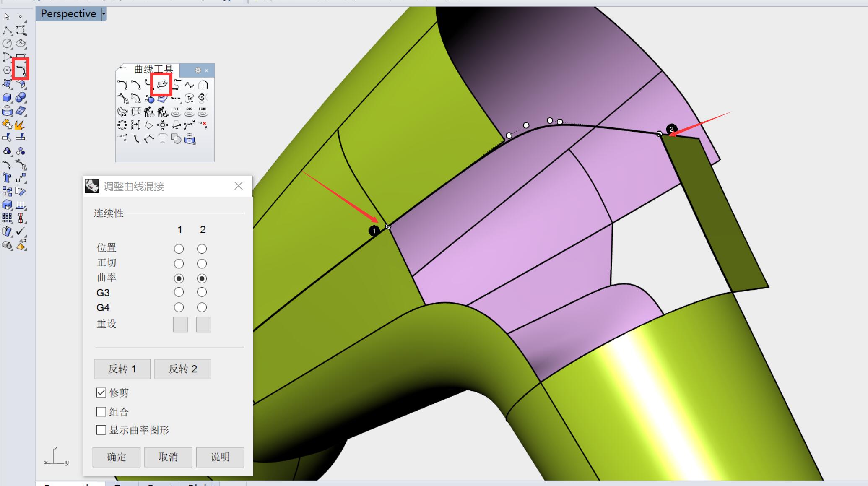
Task: Click the FAIR curve tool icon
Action: coord(203,112)
